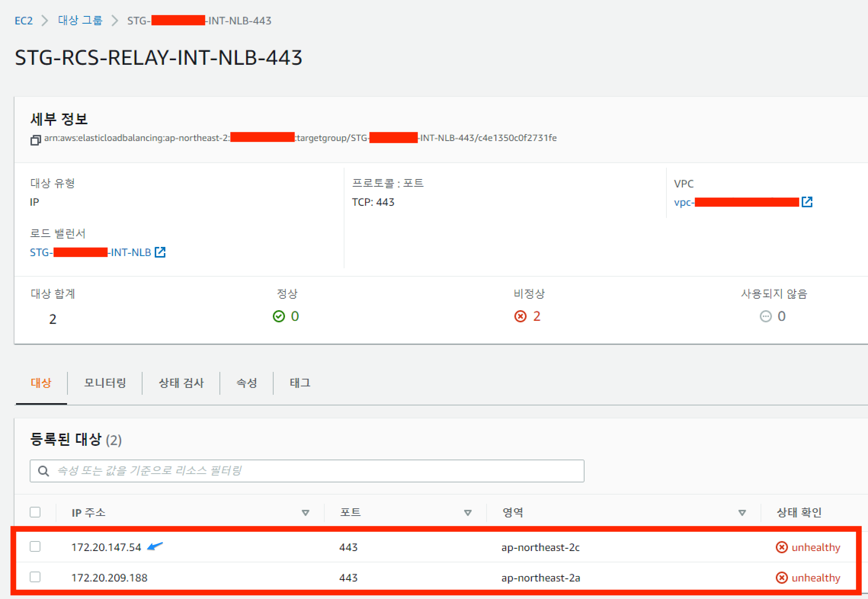Toggle the select-all targets checkbox
This screenshot has width=868, height=599.
tap(35, 512)
